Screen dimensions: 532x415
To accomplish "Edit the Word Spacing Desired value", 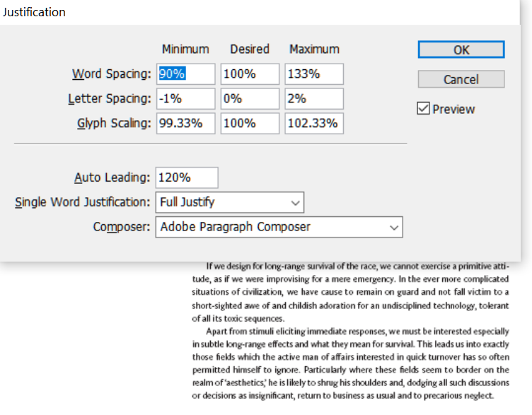I will click(250, 74).
